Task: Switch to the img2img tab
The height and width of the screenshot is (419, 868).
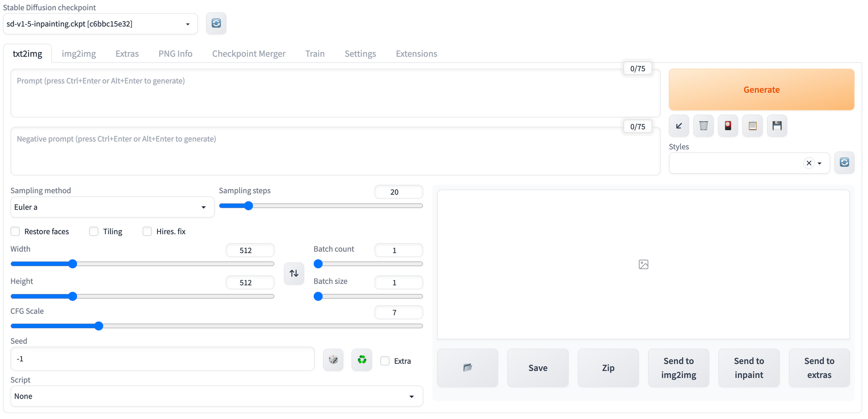Action: 79,54
